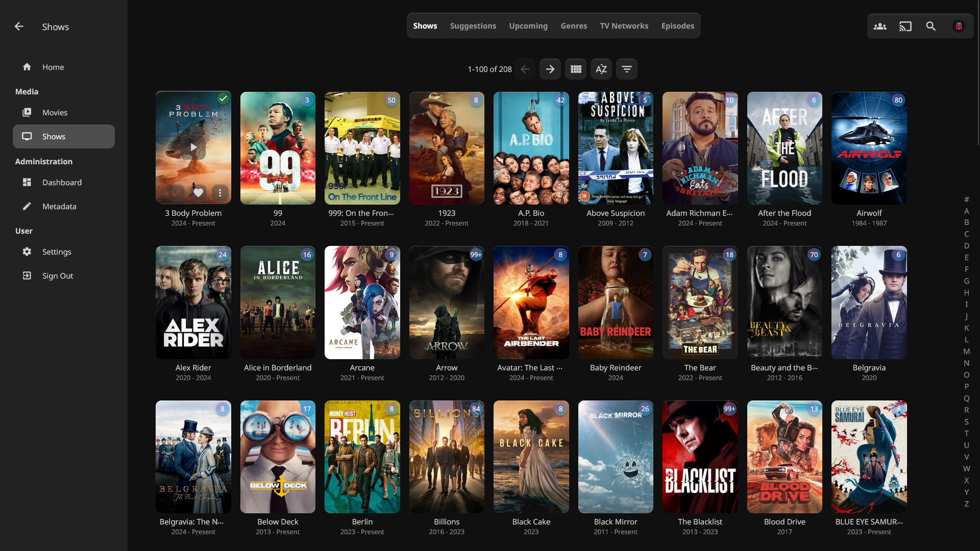980x551 pixels.
Task: Open the A-Z sort options
Action: click(601, 69)
